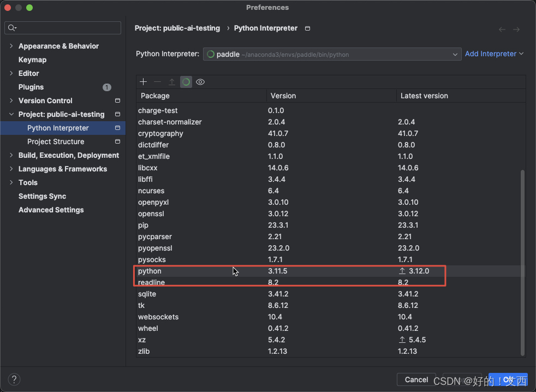The width and height of the screenshot is (536, 392).
Task: Click the forward navigation arrow
Action: tap(517, 29)
